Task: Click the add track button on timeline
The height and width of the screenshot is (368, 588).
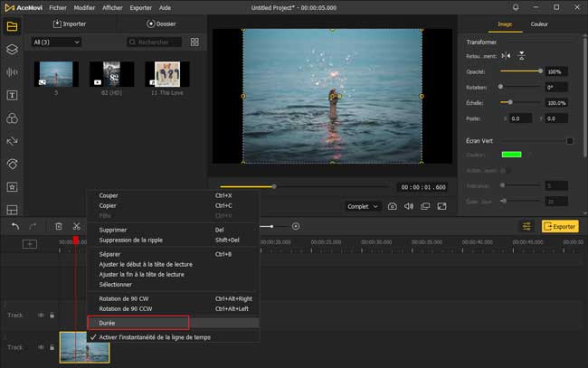Action: (x=30, y=244)
